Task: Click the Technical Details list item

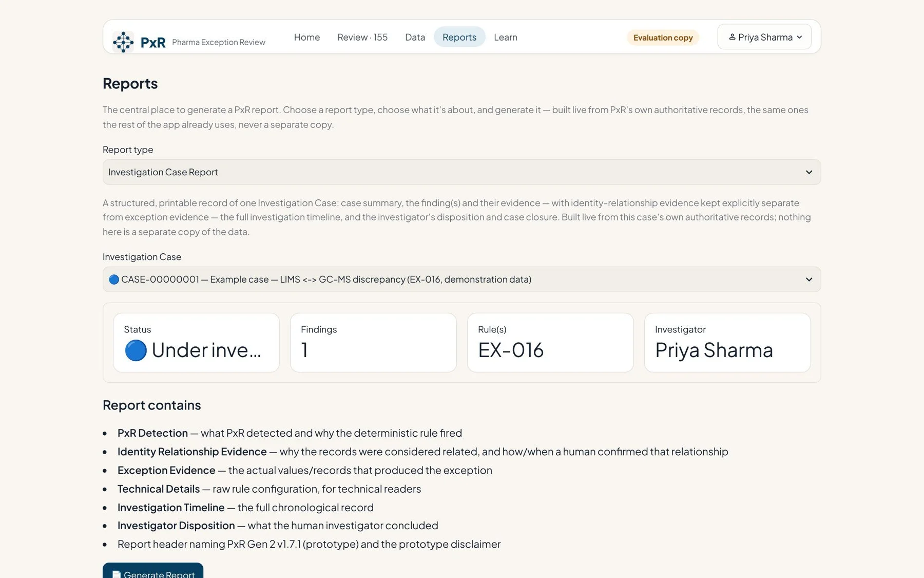Action: pyautogui.click(x=269, y=489)
